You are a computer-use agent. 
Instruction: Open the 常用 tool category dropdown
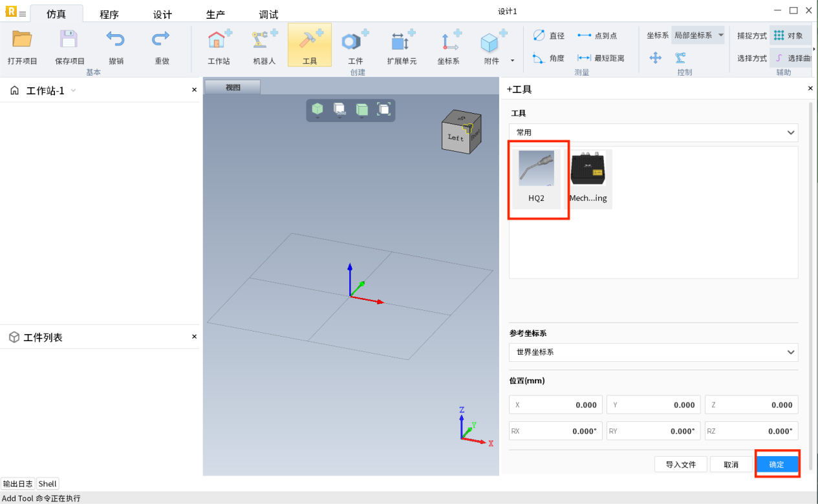click(653, 132)
